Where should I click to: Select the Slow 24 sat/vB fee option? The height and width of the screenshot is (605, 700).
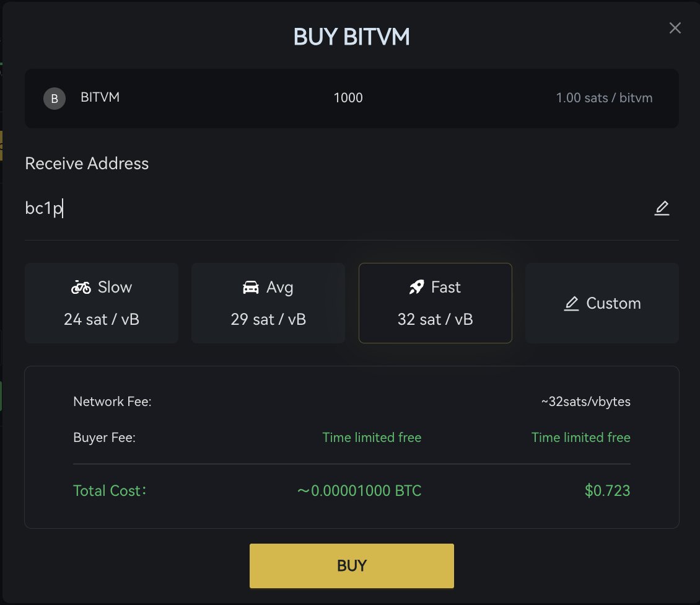102,303
